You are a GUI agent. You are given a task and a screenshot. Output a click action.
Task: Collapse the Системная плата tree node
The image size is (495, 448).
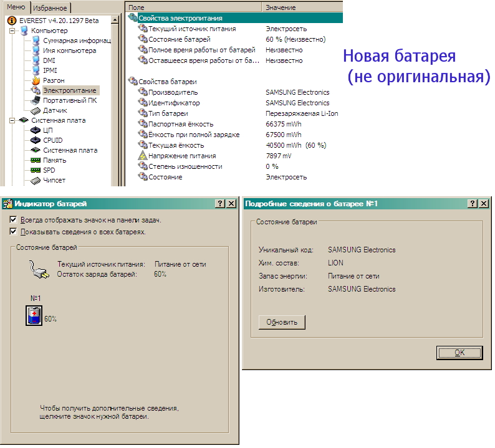pos(12,120)
